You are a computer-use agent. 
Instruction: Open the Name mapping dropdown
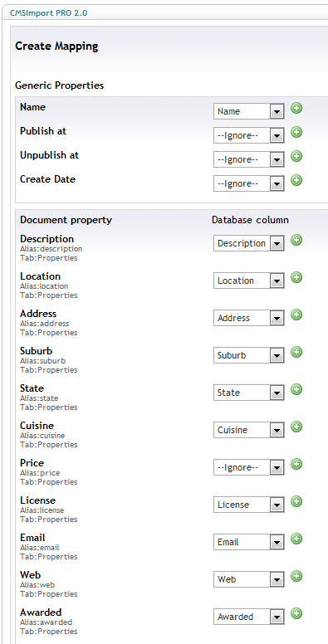(248, 111)
